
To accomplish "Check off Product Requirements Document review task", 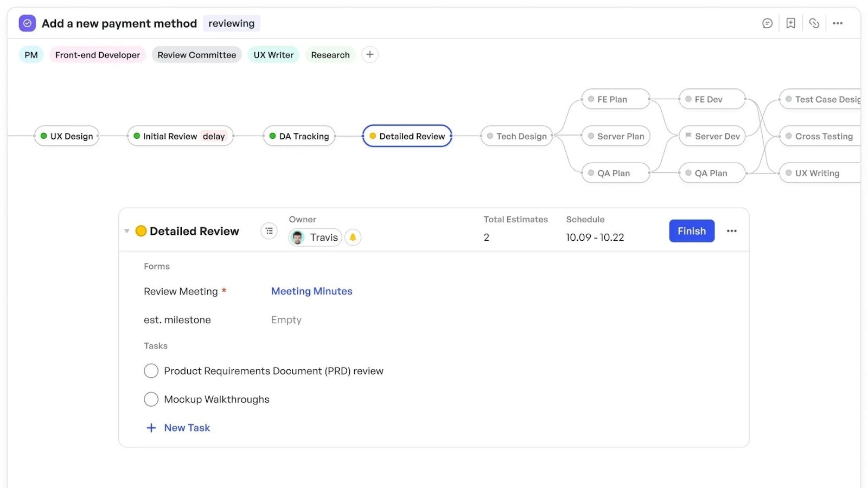I will (151, 371).
